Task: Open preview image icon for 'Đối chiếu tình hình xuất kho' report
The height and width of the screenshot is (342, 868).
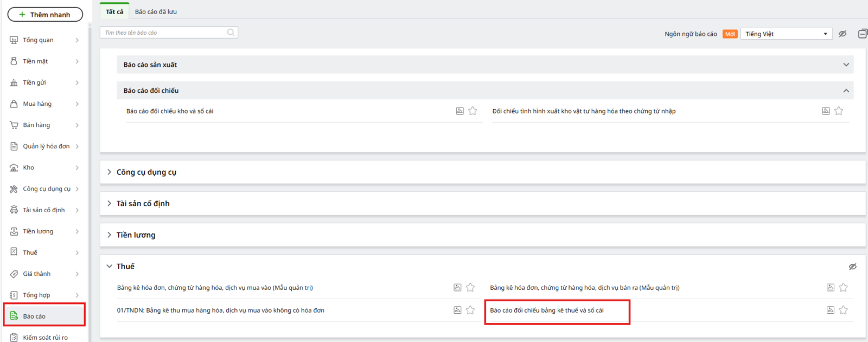Action: pos(826,111)
